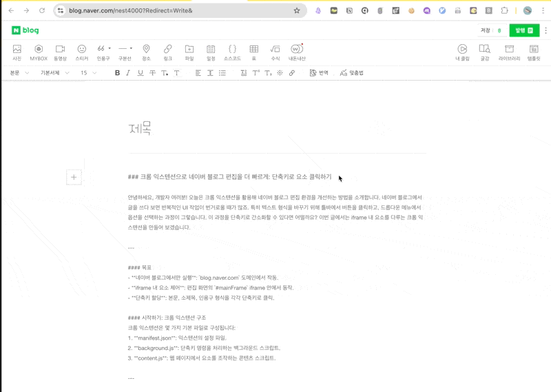The height and width of the screenshot is (392, 551).
Task: Click the heading line starting with ### 크롬 익스텐션으로
Action: click(230, 177)
